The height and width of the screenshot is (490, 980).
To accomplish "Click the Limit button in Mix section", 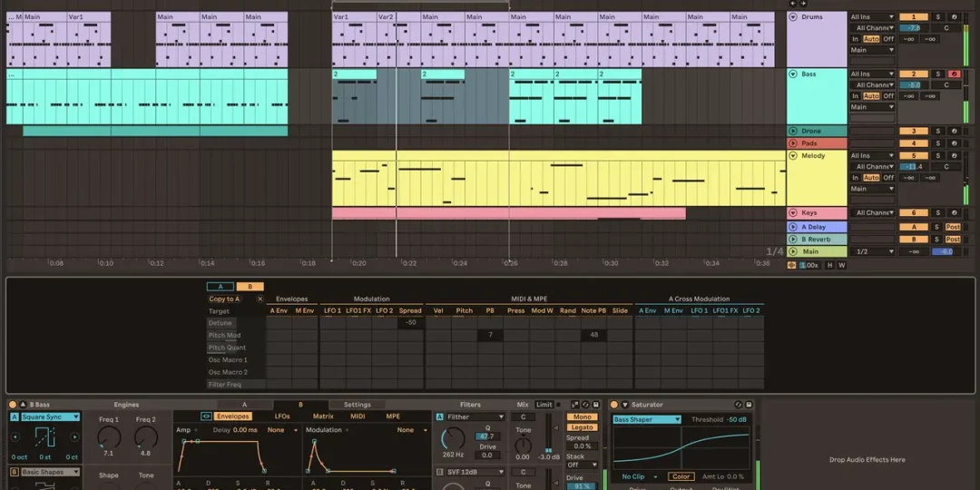I will point(544,405).
